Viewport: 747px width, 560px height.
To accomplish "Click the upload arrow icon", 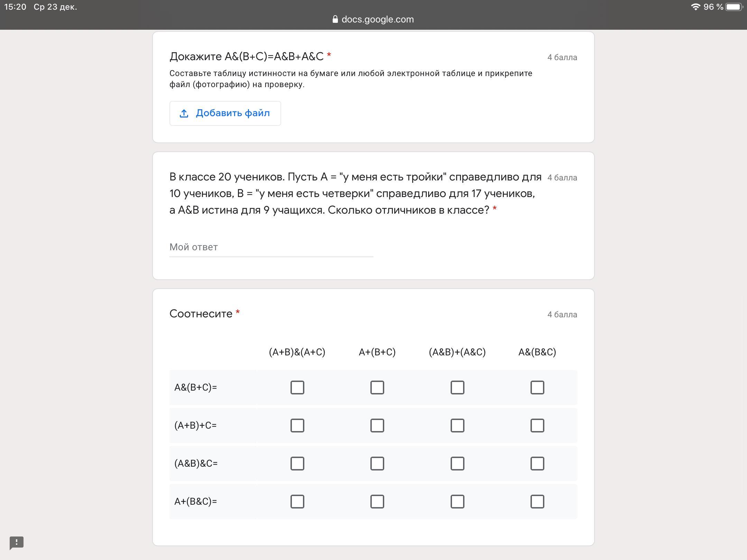I will pos(184,113).
